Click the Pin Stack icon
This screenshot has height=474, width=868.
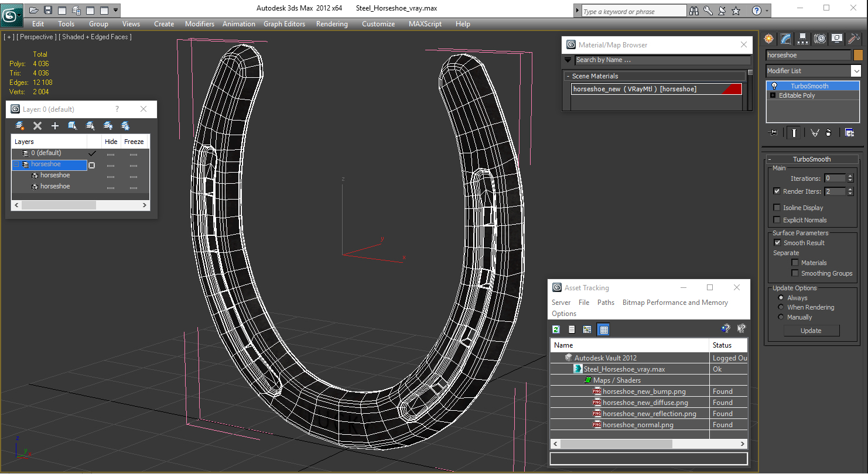(773, 133)
